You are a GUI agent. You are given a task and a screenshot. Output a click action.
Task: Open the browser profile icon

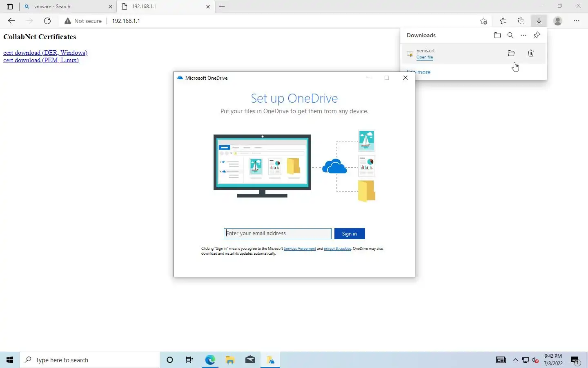pyautogui.click(x=558, y=21)
